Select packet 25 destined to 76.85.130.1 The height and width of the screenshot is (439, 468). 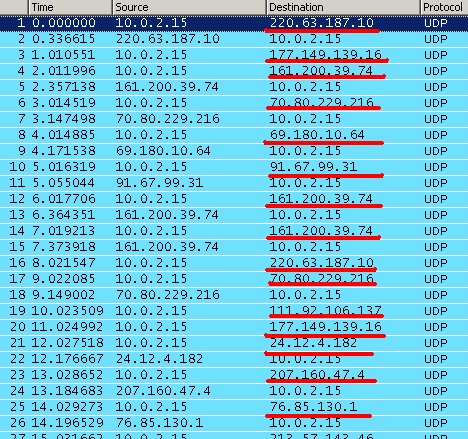[234, 407]
